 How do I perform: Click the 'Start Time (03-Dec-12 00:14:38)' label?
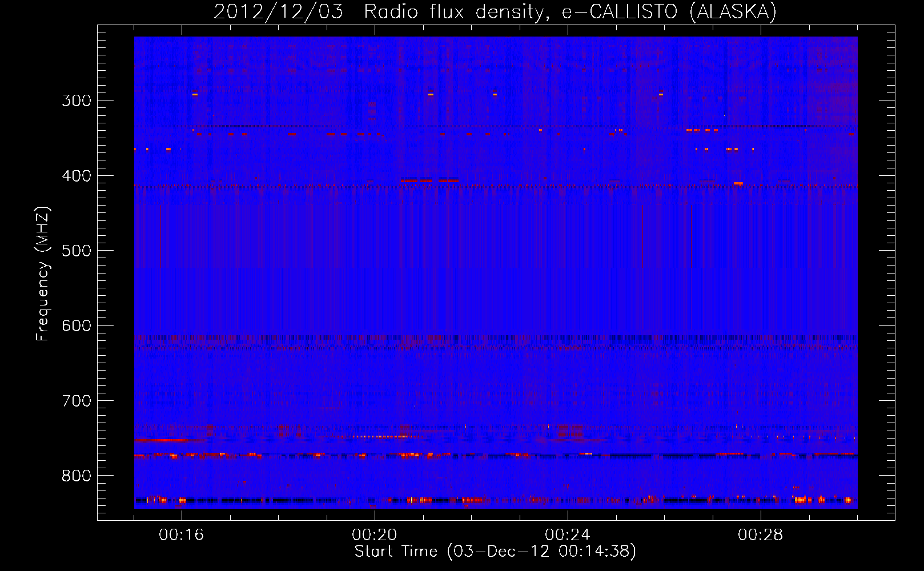tap(495, 552)
